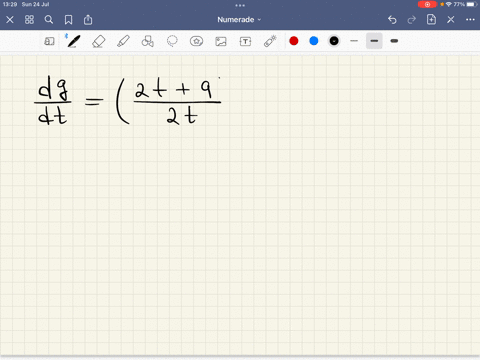
Task: Select the medium stroke width
Action: click(x=374, y=41)
